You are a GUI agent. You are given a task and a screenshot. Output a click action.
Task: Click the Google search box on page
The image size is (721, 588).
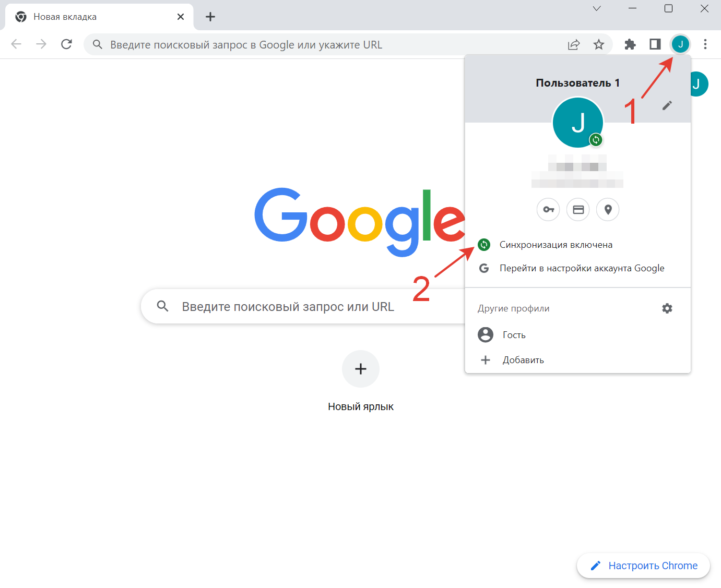coord(303,306)
